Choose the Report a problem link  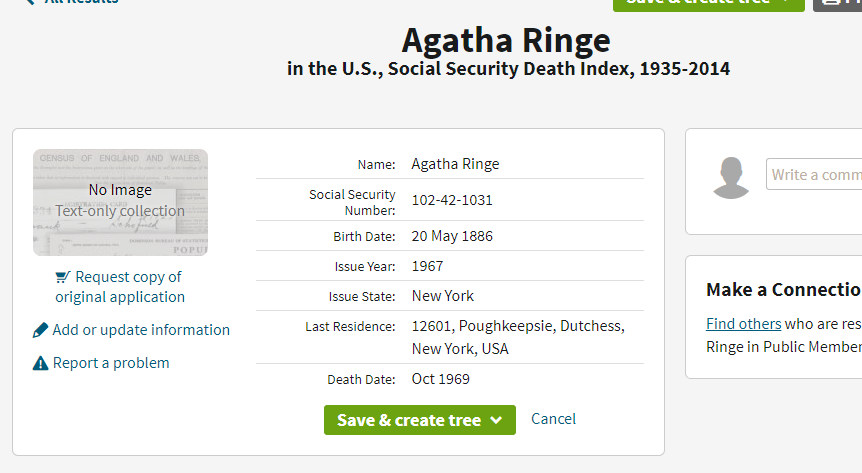[111, 363]
